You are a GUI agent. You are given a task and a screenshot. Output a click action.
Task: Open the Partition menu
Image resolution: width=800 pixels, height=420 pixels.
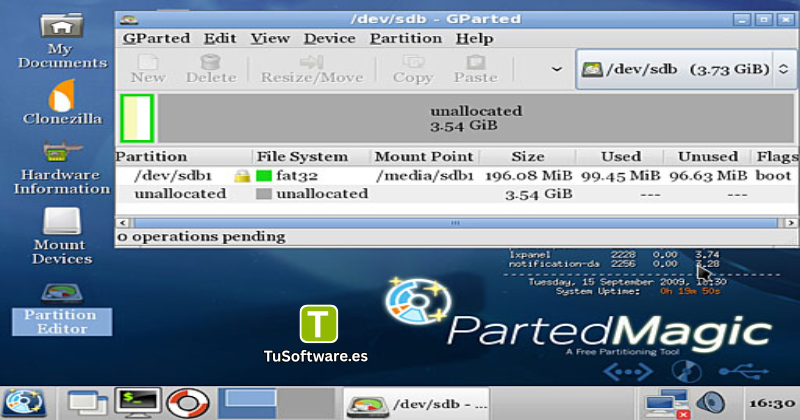[406, 38]
